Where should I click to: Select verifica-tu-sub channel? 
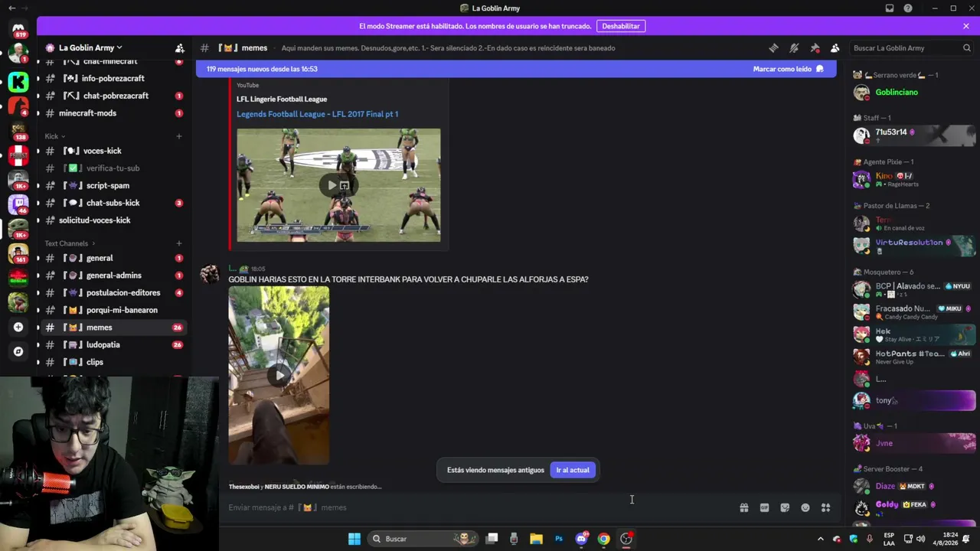[x=113, y=168]
